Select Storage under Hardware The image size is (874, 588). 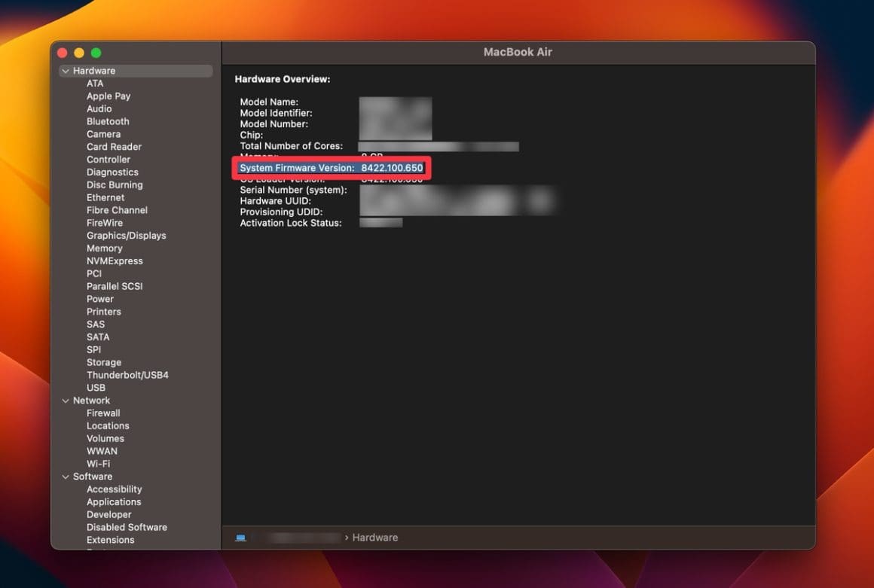103,362
